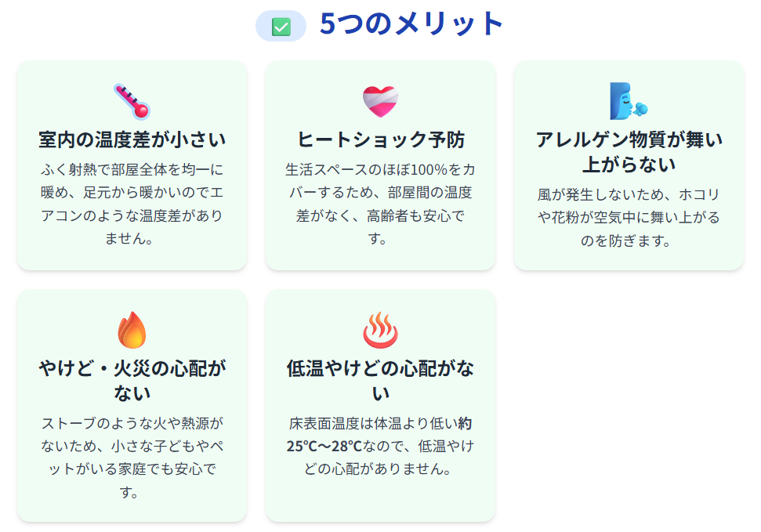Click the thermometer icon
Viewport: 761px width, 532px height.
click(x=132, y=101)
